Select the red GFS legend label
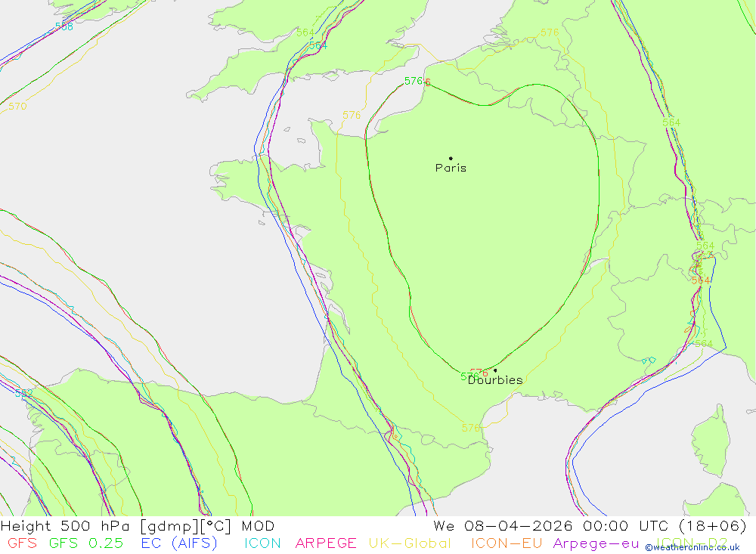Image resolution: width=756 pixels, height=554 pixels. click(x=22, y=543)
